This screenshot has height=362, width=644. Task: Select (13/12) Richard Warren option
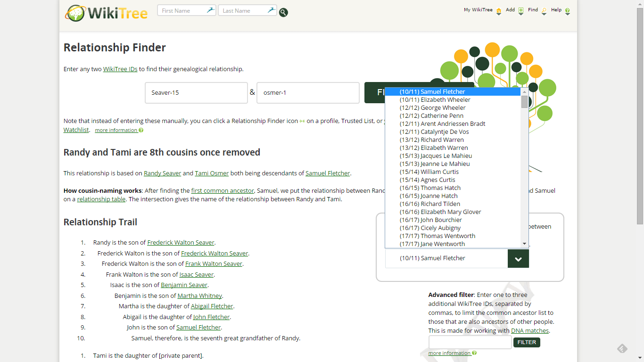[x=453, y=140]
